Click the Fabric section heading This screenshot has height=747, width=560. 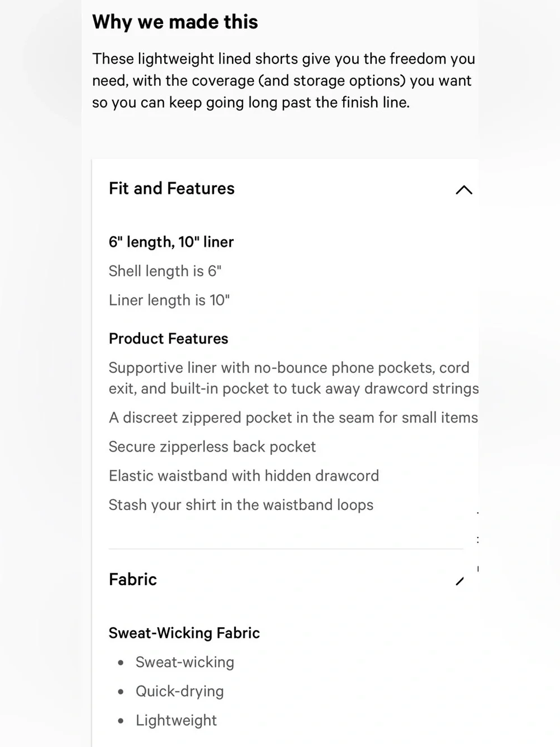(133, 579)
